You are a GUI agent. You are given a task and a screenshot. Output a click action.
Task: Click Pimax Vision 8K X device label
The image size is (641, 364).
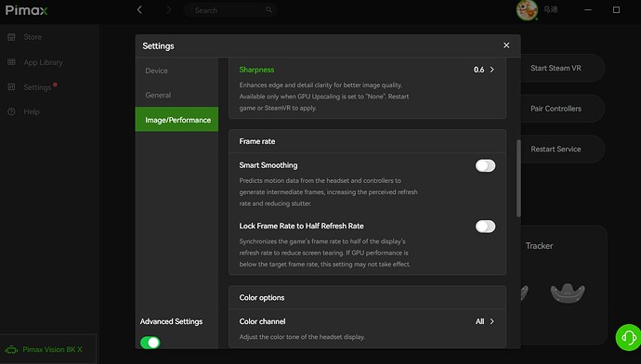point(52,350)
